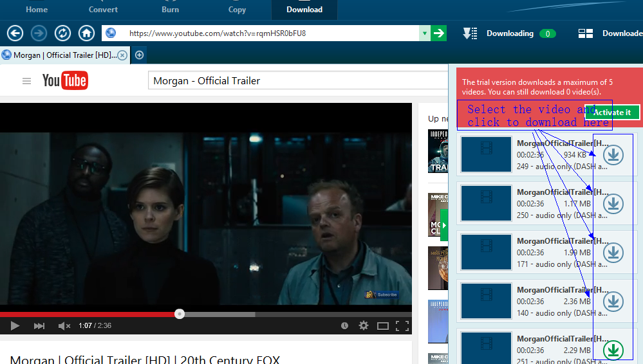643x364 pixels.
Task: Download the 1.99 MB audio item
Action: coord(613,253)
